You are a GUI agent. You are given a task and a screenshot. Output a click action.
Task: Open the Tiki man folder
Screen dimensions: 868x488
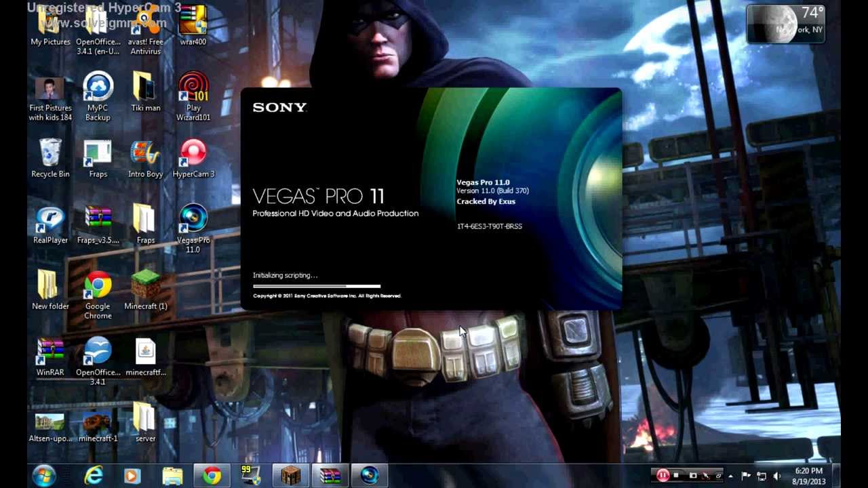point(145,92)
